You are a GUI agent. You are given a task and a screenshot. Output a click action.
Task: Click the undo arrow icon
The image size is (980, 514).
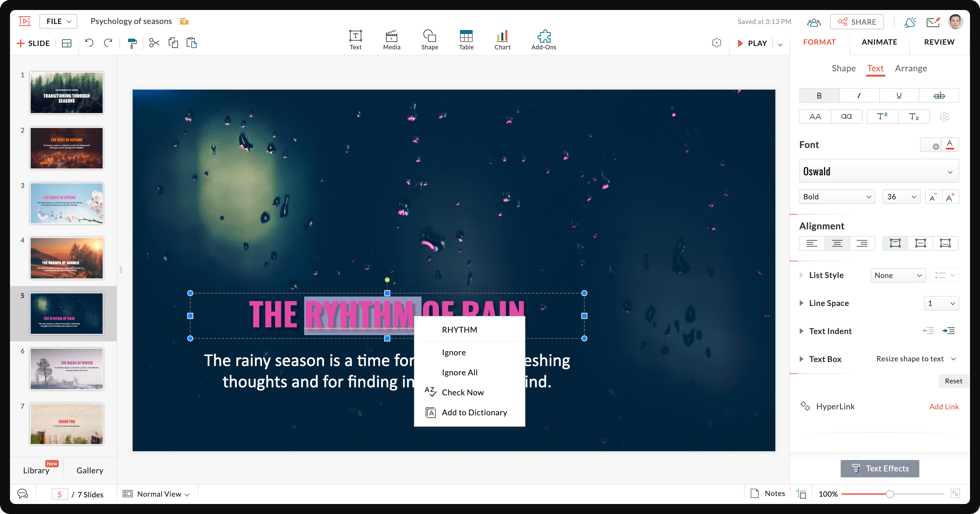[89, 43]
